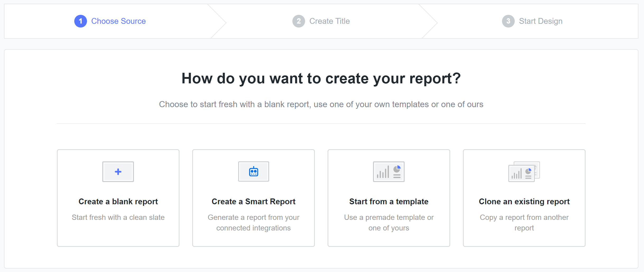
Task: Open the Start Design step label
Action: click(x=541, y=21)
